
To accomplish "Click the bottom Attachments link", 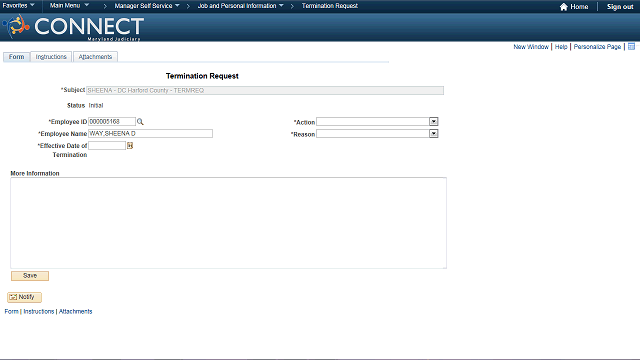I will point(76,311).
